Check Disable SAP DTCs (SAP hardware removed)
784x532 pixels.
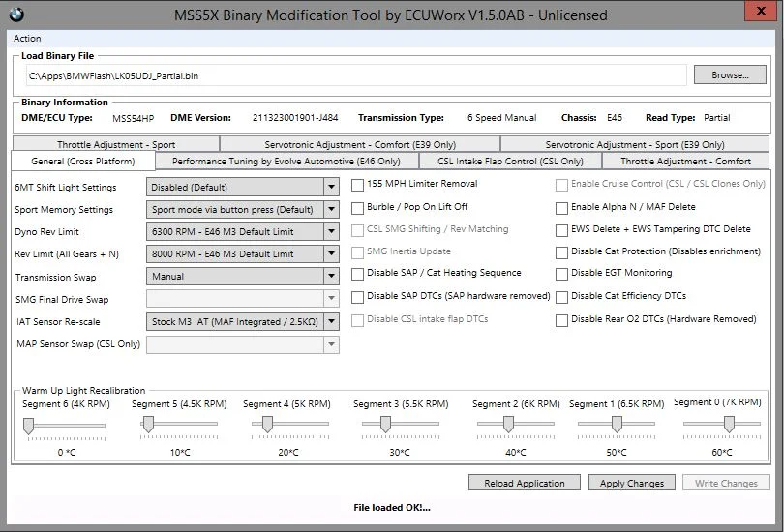(x=357, y=297)
